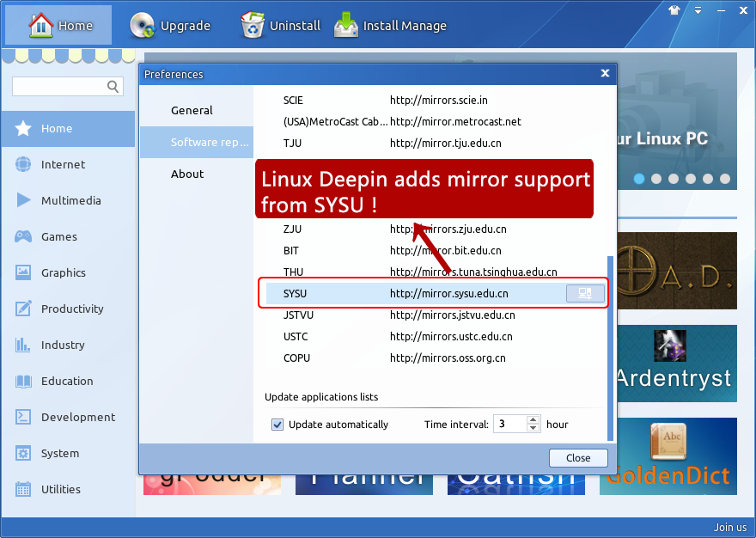756x538 pixels.
Task: Click the sidebar search input field
Action: pyautogui.click(x=68, y=86)
